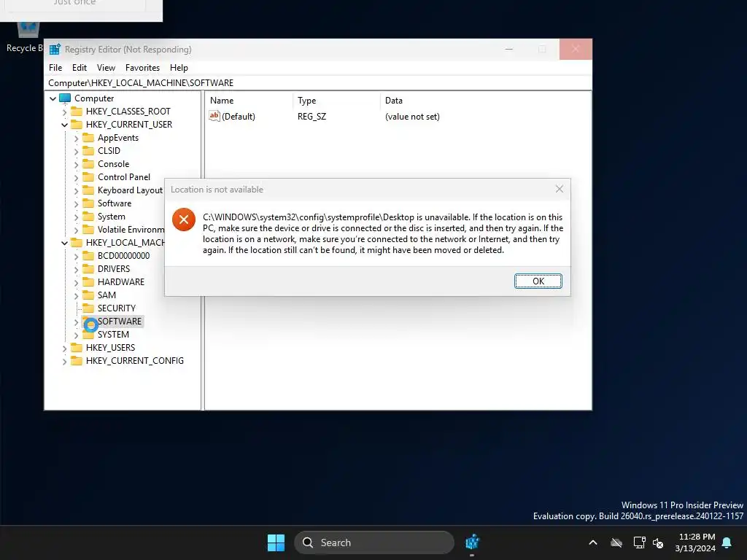Expand the AppEvents key
The image size is (747, 560).
[x=76, y=139]
